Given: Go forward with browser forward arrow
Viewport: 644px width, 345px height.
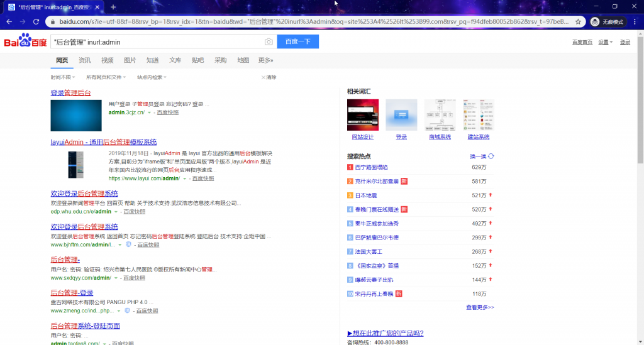Looking at the screenshot, I should click(23, 22).
